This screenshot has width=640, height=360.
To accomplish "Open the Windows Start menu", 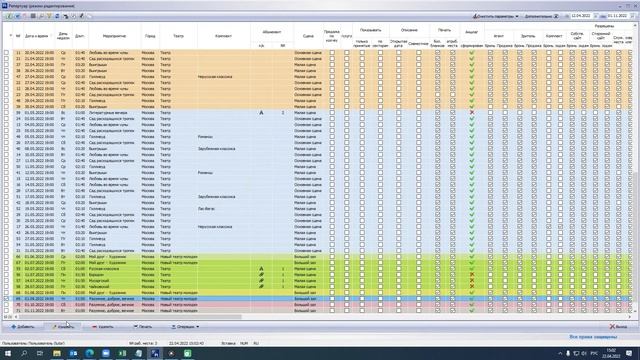I will 8,353.
